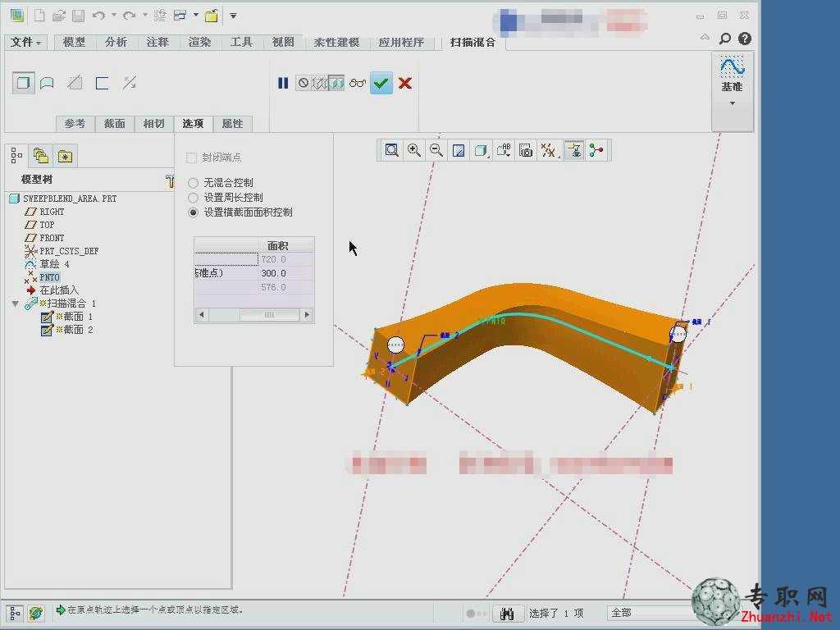The height and width of the screenshot is (630, 840).
Task: Click the Open file icon
Action: coord(59,15)
